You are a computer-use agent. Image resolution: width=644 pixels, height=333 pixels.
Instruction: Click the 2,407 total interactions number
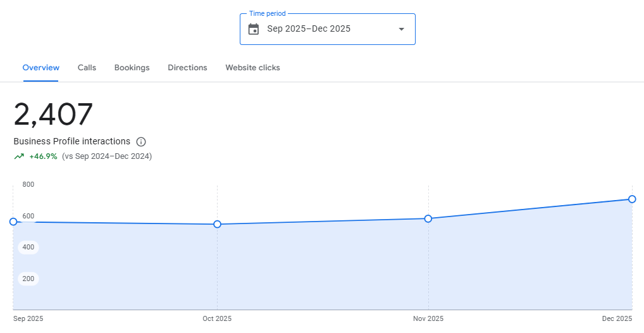(x=53, y=115)
